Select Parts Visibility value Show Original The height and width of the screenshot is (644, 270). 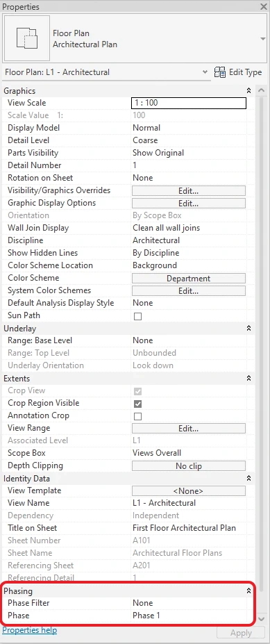[x=158, y=153]
